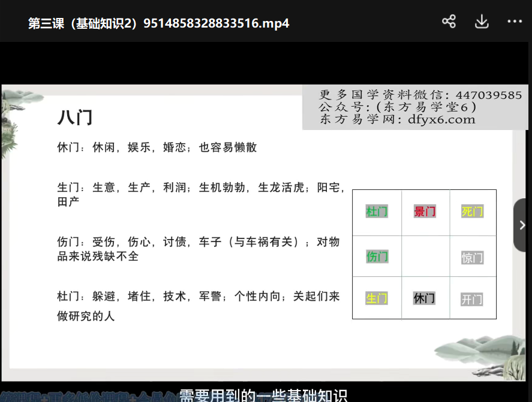The image size is (532, 402).
Task: Select the red 景门 grid label
Action: click(425, 211)
